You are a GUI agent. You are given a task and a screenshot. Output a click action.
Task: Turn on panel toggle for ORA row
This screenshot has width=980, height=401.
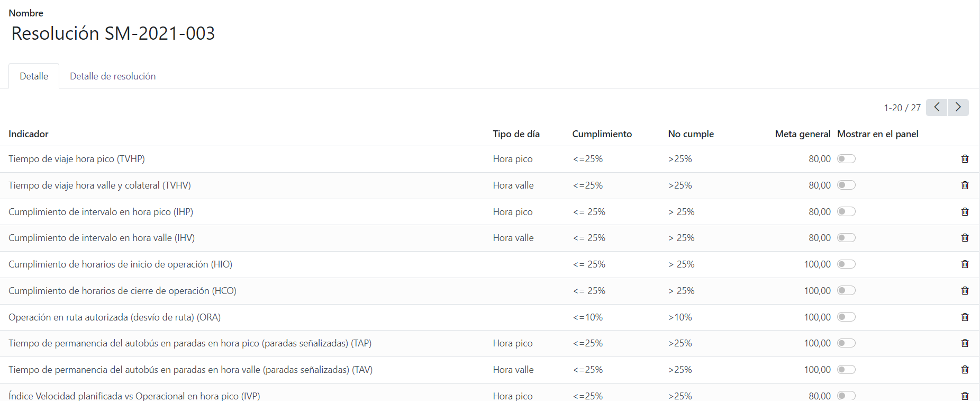(846, 317)
